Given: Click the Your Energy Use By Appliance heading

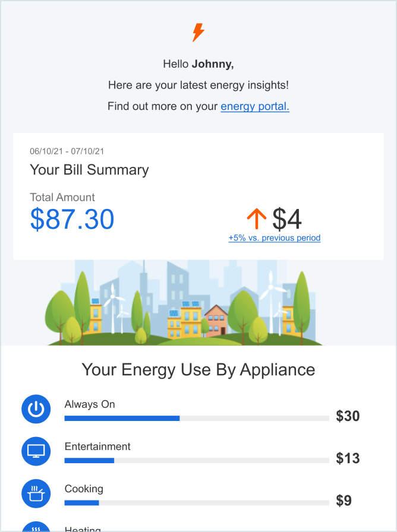Looking at the screenshot, I should coord(198,370).
